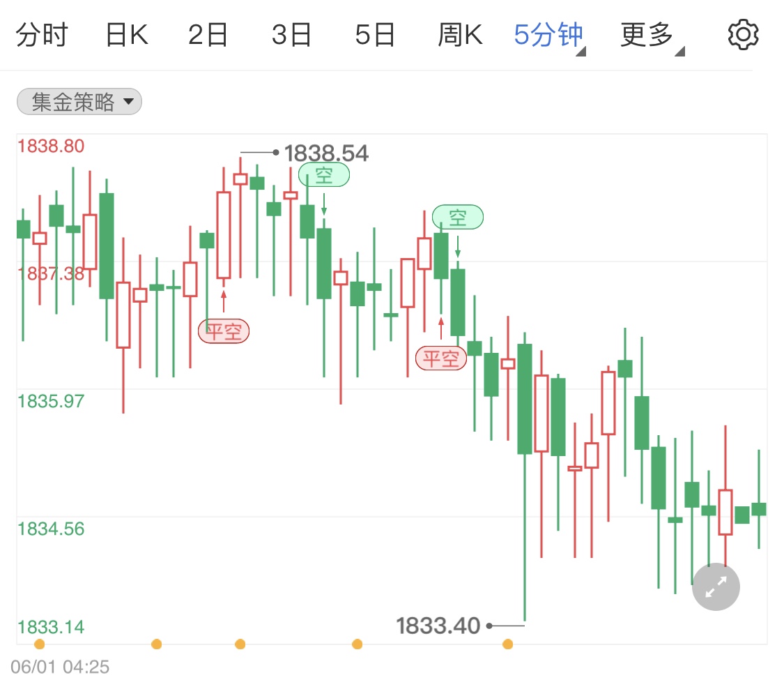Viewport: 784px width, 689px height.
Task: Select the 2日 chart view
Action: (208, 33)
